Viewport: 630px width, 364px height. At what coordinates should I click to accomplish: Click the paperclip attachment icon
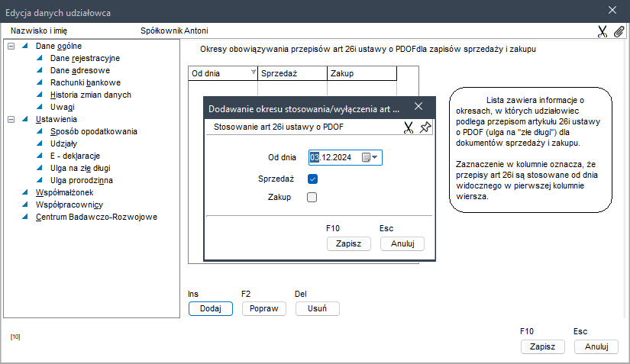pos(619,31)
